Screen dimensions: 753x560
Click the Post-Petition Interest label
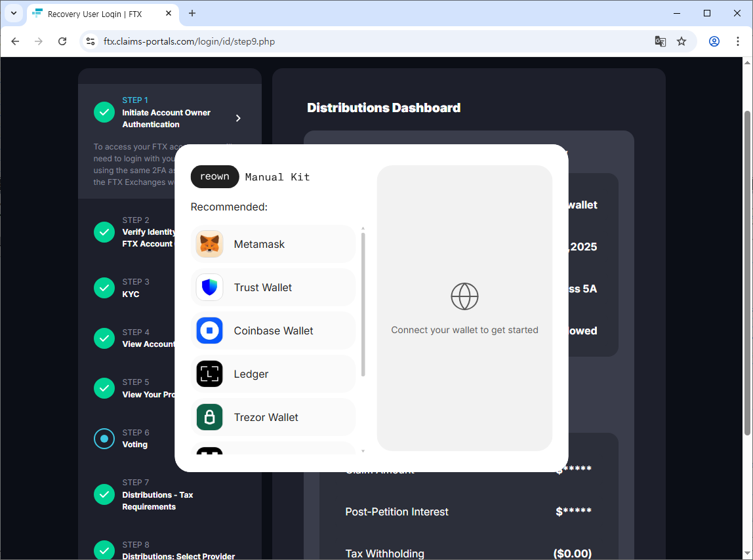pos(397,512)
